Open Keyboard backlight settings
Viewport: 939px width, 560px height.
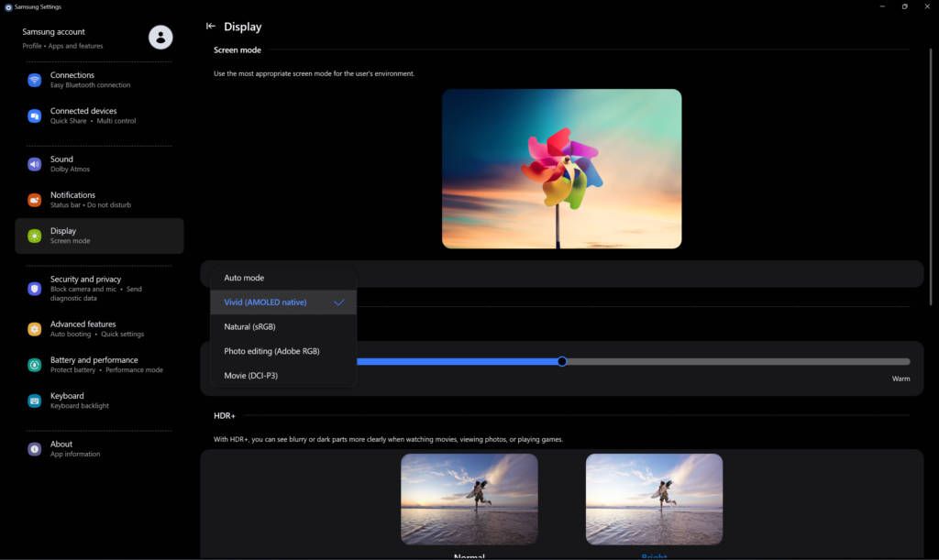(99, 401)
